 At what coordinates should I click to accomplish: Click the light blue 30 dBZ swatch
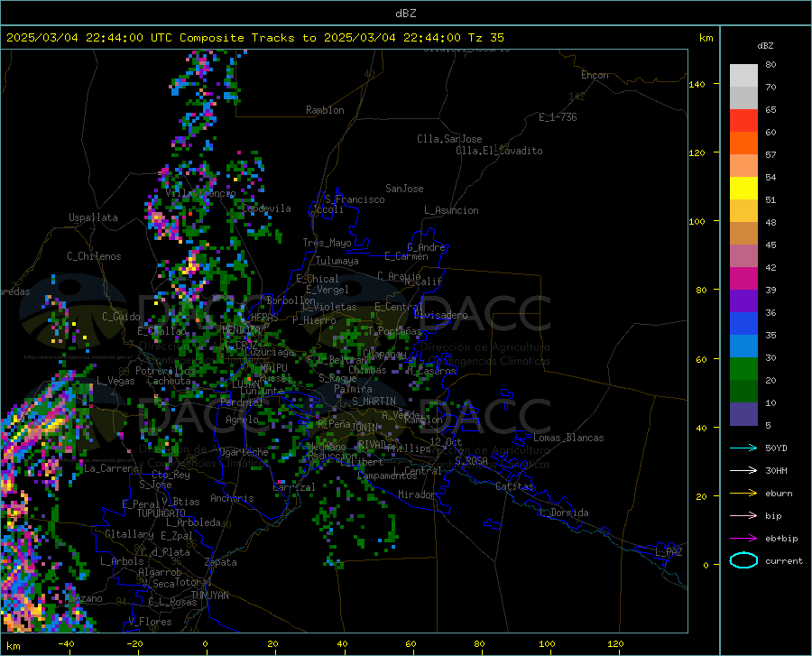(743, 346)
